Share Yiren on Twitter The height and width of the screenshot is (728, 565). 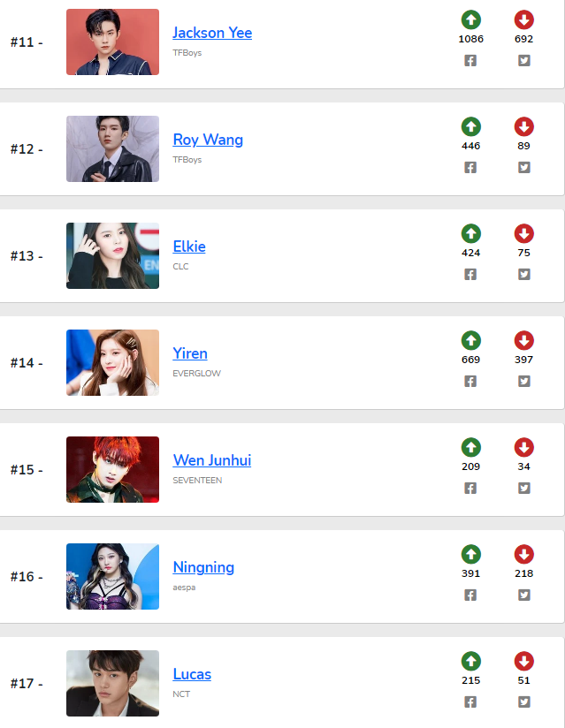[523, 382]
